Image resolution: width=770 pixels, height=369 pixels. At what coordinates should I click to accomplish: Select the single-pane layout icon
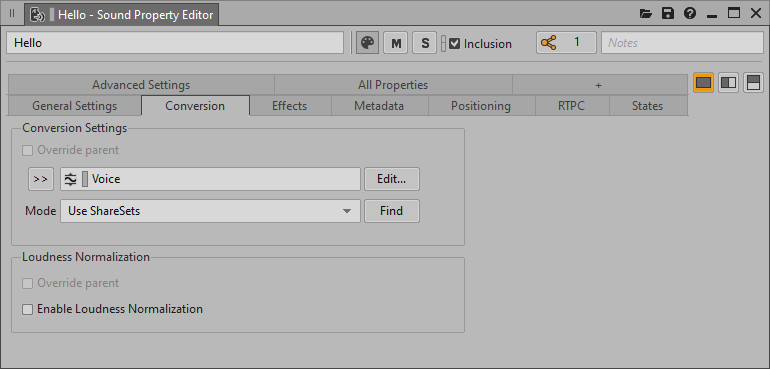[x=704, y=83]
